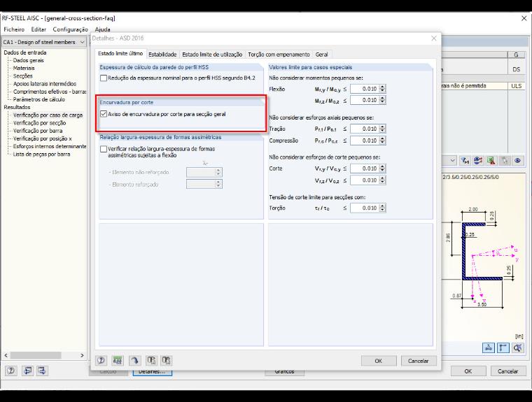Screen dimensions: 532x402
Task: Go to next table icon in main window
Action: pos(42,371)
